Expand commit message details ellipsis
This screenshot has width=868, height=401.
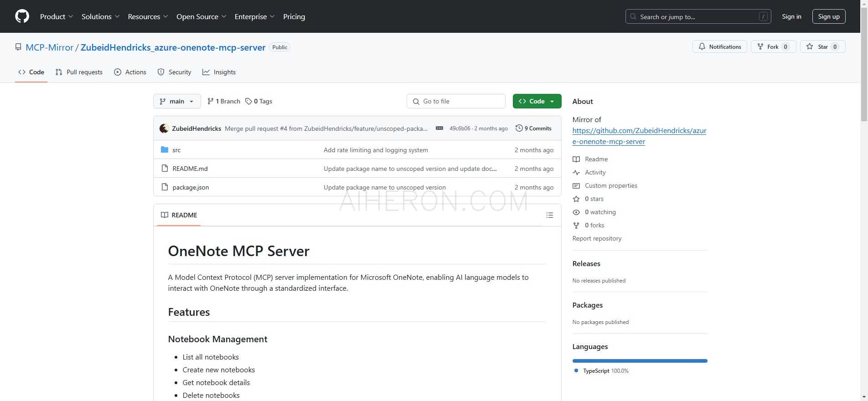(x=439, y=129)
